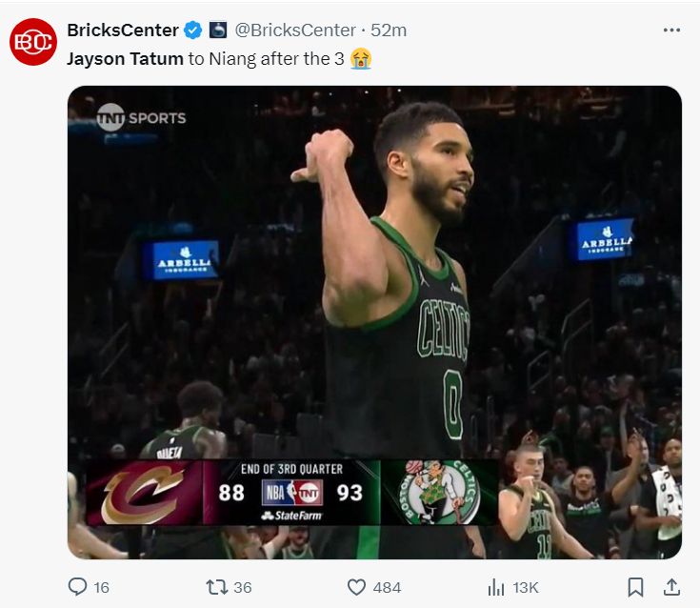Click the reply count of 16
Image resolution: width=700 pixels, height=608 pixels.
click(x=101, y=588)
